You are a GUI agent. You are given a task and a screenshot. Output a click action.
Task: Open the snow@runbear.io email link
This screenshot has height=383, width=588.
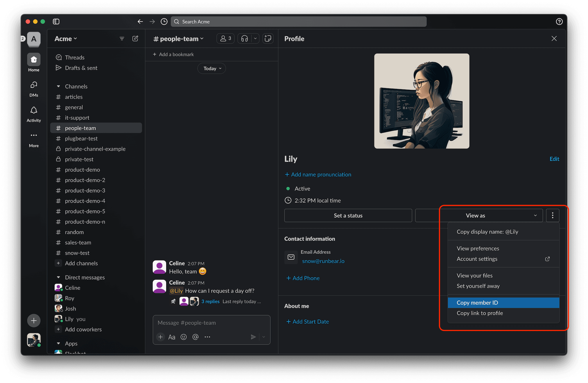323,261
